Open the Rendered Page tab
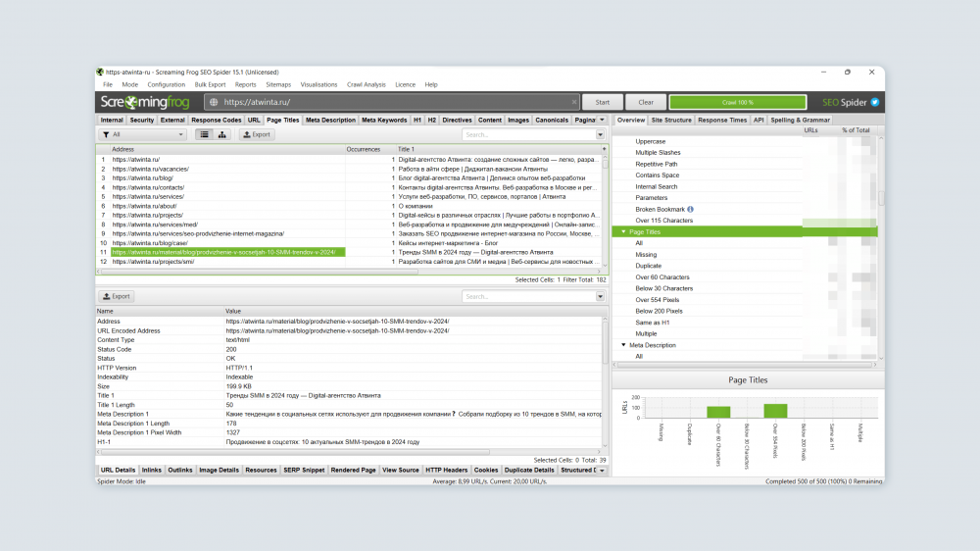980x551 pixels. click(353, 471)
